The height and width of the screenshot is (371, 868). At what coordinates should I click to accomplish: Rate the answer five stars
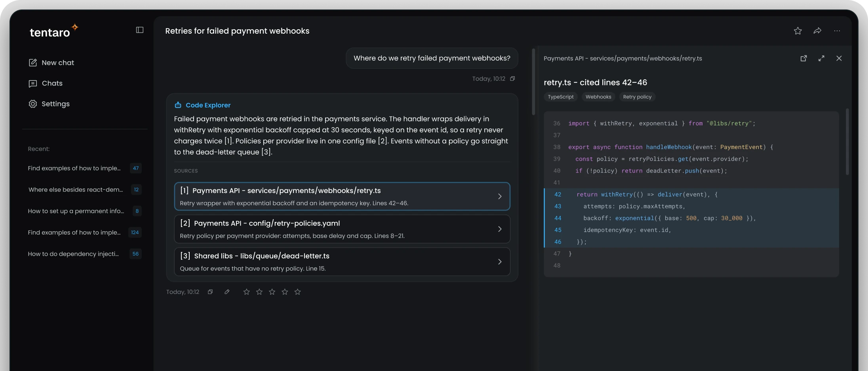tap(297, 292)
